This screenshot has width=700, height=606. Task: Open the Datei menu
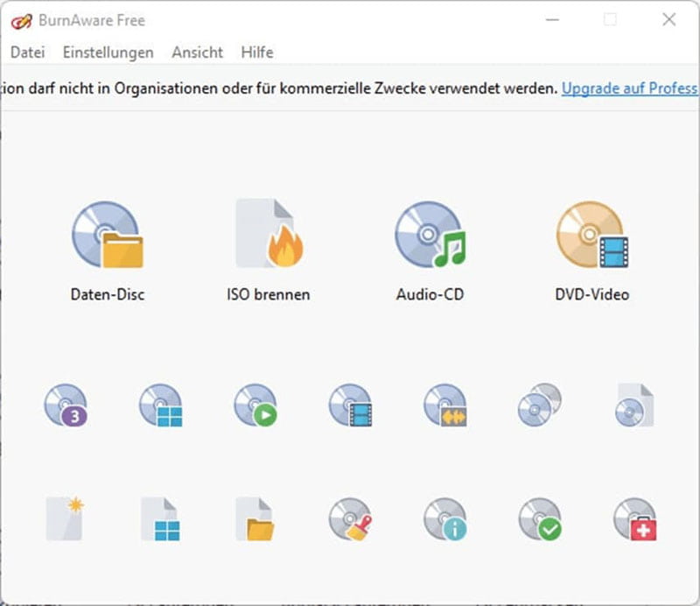(x=28, y=53)
